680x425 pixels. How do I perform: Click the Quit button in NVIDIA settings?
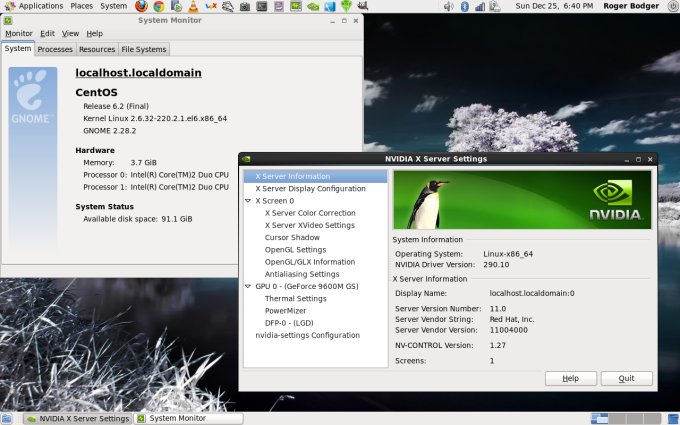(x=626, y=379)
